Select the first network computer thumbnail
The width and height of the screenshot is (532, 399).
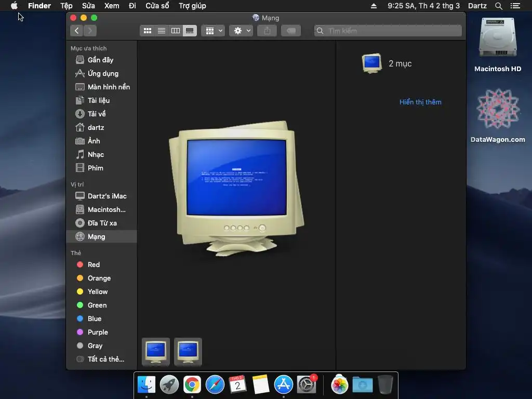click(x=156, y=352)
